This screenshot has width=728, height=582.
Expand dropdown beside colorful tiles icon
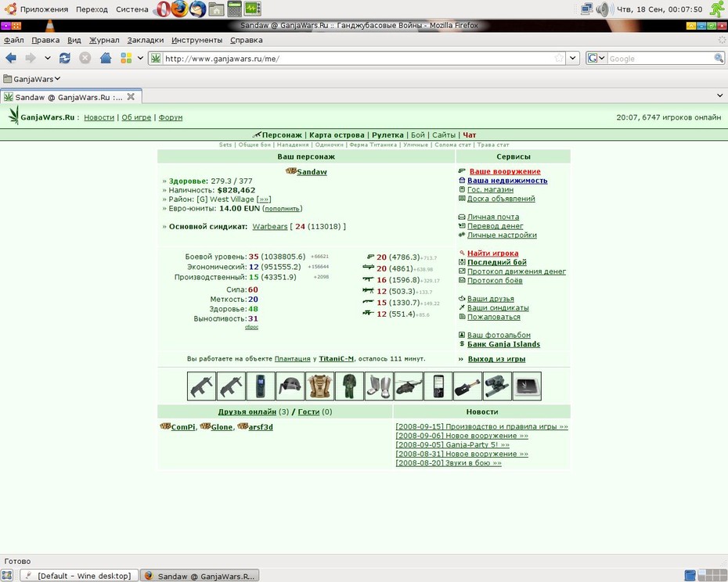click(x=140, y=58)
